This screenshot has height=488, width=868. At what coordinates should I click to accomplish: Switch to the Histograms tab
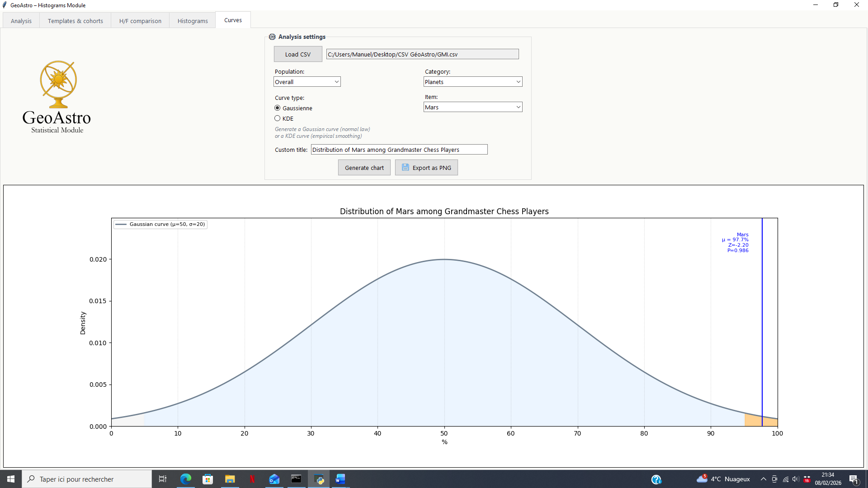[193, 21]
